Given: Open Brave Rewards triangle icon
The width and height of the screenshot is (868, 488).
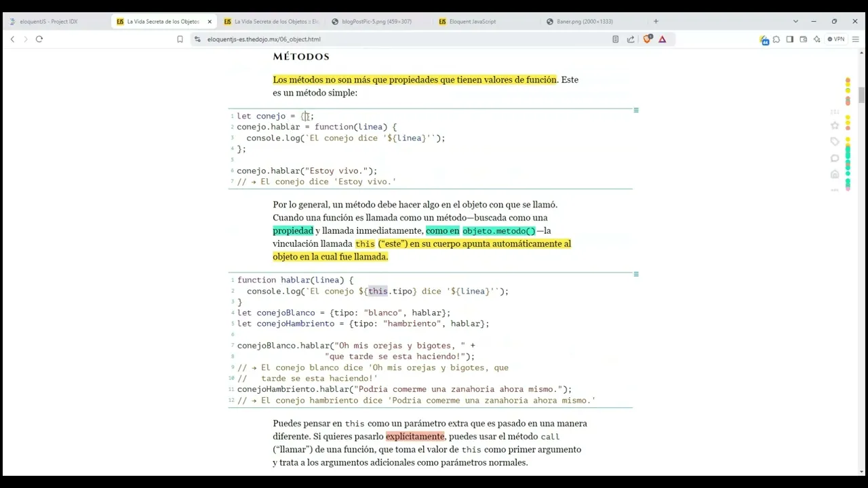Looking at the screenshot, I should click(663, 39).
